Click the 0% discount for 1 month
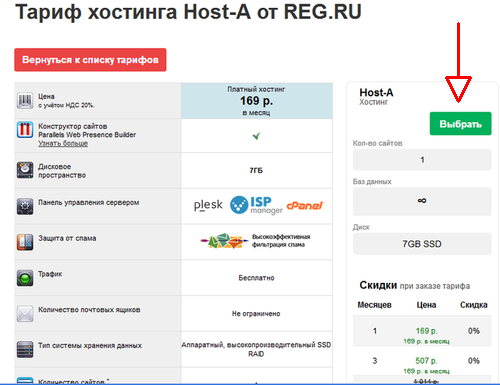Screen dimensions: 500x385 point(474,331)
